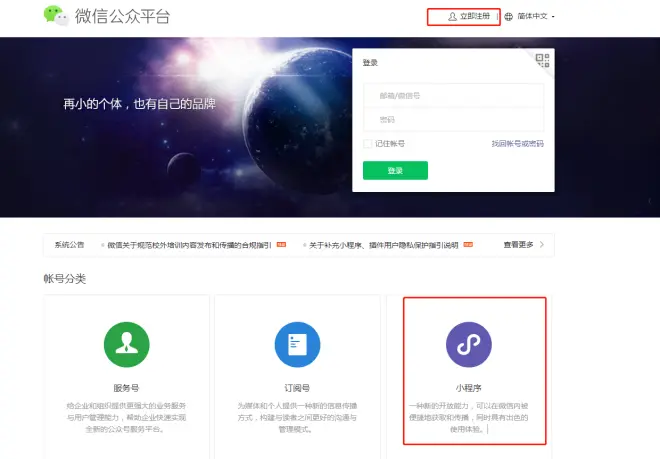Click the 服务号 title text
Screen dimensions: 660x459
point(126,388)
